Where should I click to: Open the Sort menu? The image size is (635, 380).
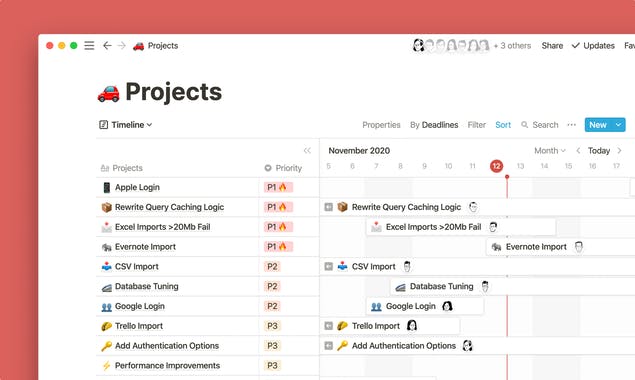point(503,125)
